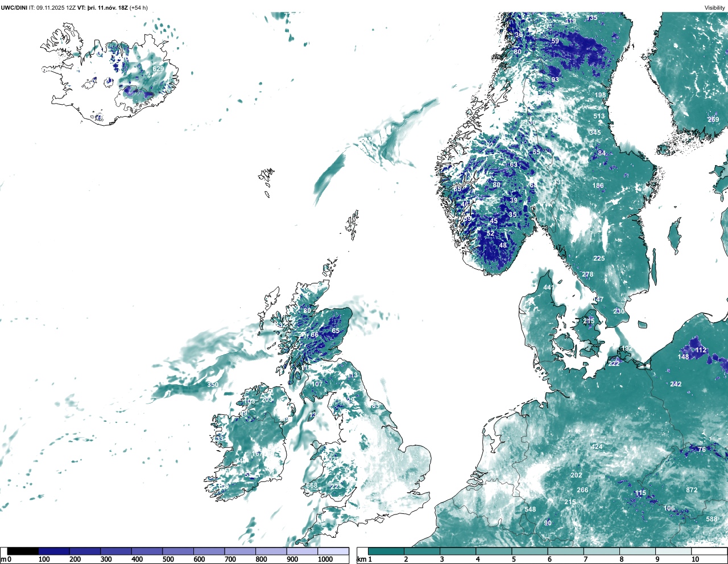
Task: Click the 269 value over Finland
Action: point(713,120)
